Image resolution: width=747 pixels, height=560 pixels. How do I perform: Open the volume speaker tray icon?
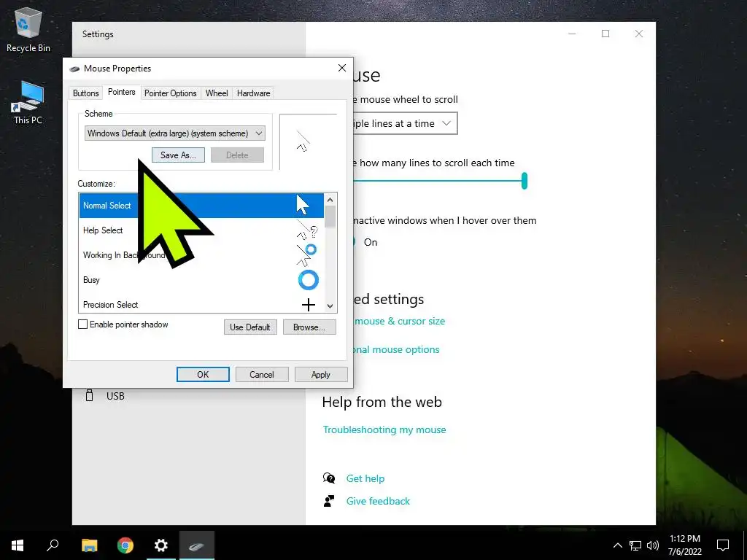click(653, 545)
